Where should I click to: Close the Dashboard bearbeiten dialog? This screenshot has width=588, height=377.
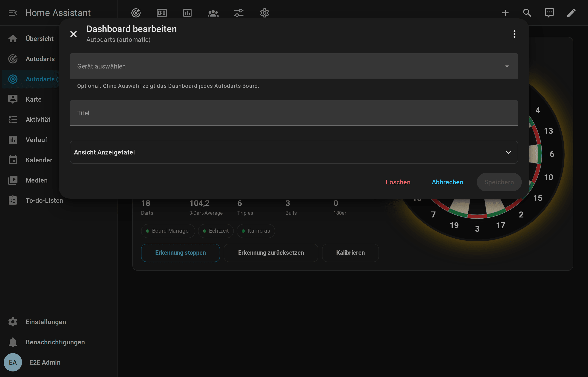tap(73, 34)
